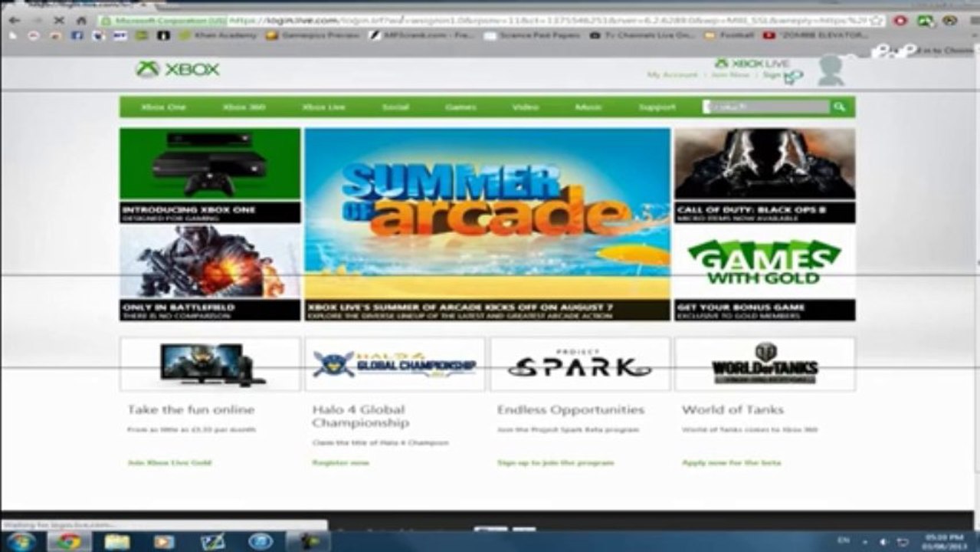Click the World of Tanks heading text
980x552 pixels.
[733, 409]
